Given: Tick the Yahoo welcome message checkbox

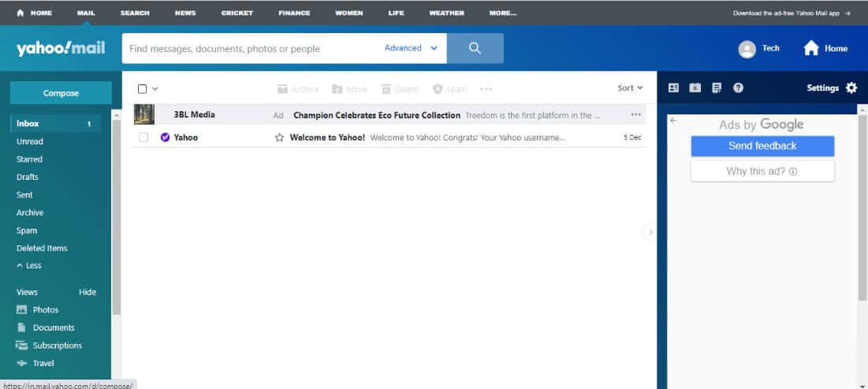Looking at the screenshot, I should [x=143, y=137].
